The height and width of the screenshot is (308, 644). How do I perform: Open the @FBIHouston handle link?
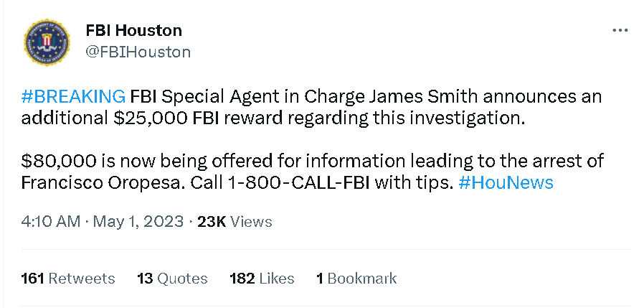[x=138, y=52]
